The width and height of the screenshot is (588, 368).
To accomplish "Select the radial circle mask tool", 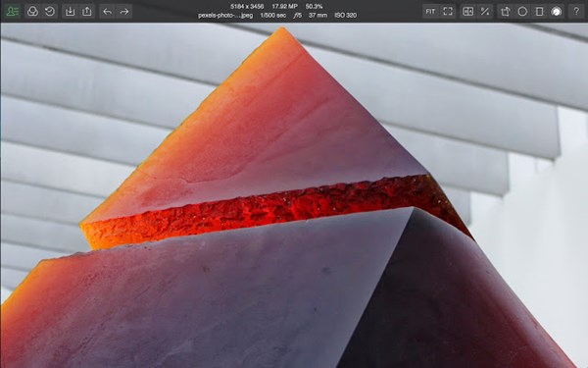I will point(522,11).
